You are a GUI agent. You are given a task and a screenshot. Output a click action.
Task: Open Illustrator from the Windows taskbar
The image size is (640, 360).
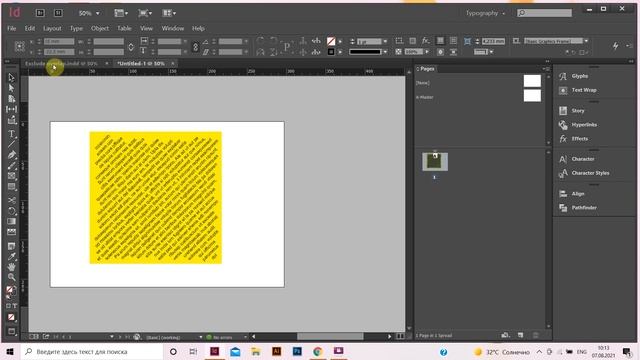pos(277,351)
